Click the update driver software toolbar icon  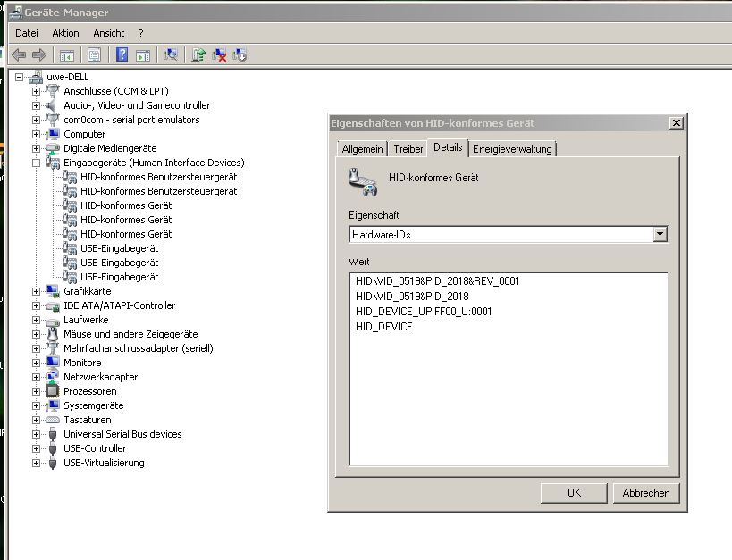click(x=198, y=55)
